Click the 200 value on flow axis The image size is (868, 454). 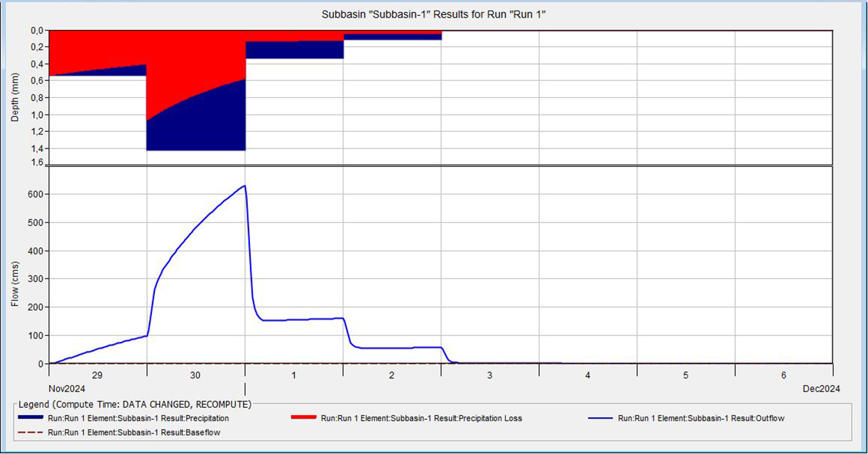click(x=37, y=307)
